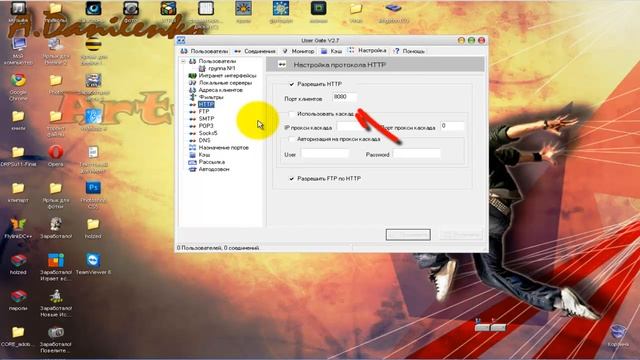Open the TeamViewer 6 desktop icon

coord(93,260)
